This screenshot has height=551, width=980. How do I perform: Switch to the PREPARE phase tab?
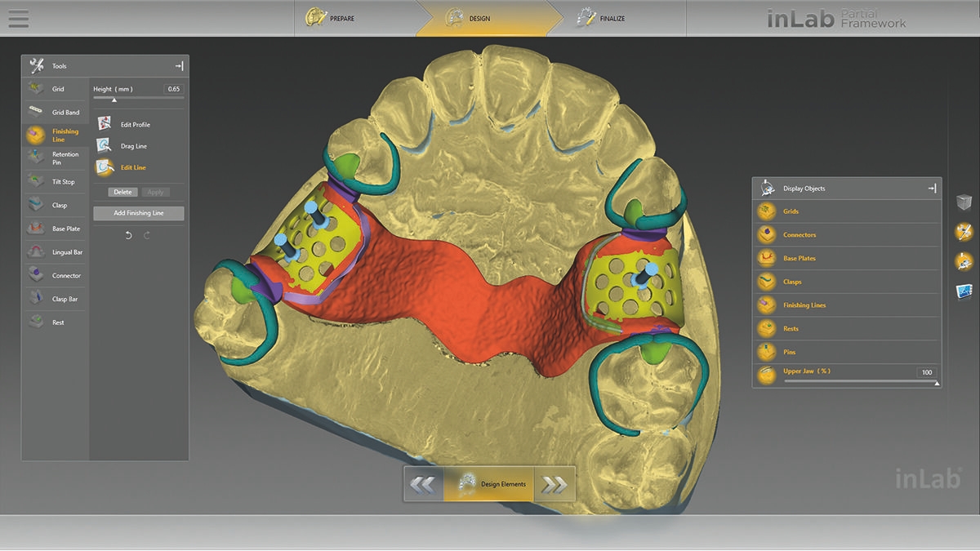coord(355,18)
